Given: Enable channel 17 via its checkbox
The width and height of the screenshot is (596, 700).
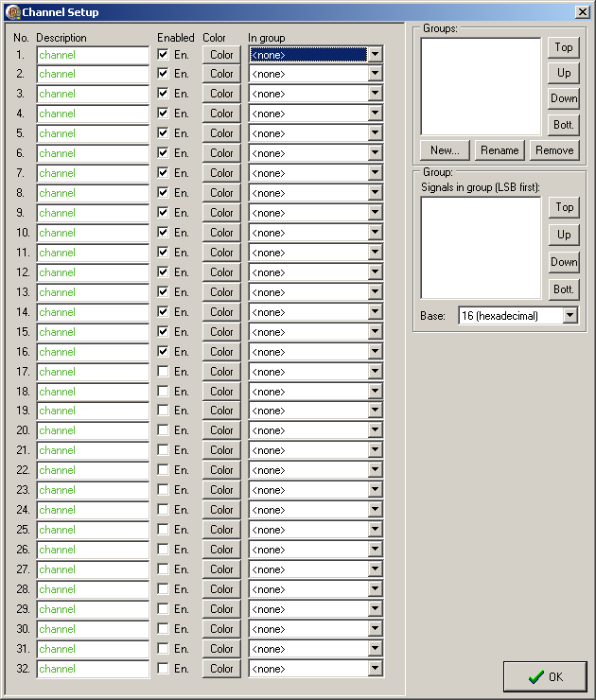Looking at the screenshot, I should pyautogui.click(x=164, y=371).
